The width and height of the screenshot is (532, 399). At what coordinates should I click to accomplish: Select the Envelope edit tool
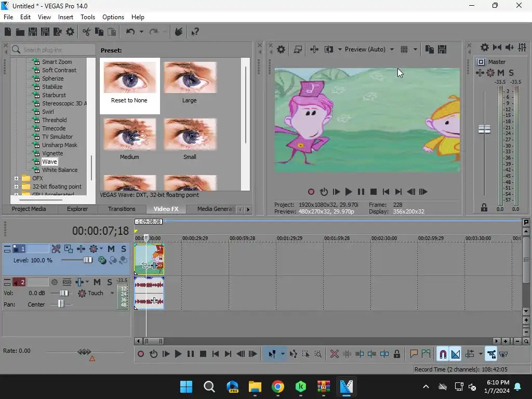tap(293, 354)
